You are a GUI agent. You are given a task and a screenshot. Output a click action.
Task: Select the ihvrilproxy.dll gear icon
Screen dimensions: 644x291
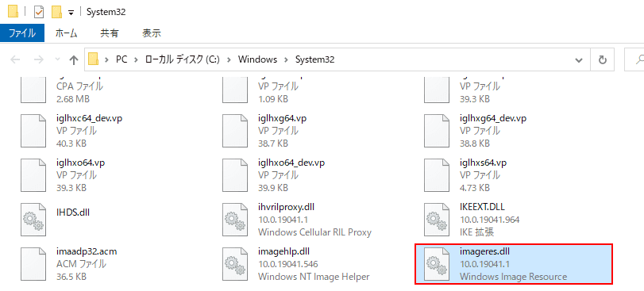click(235, 220)
